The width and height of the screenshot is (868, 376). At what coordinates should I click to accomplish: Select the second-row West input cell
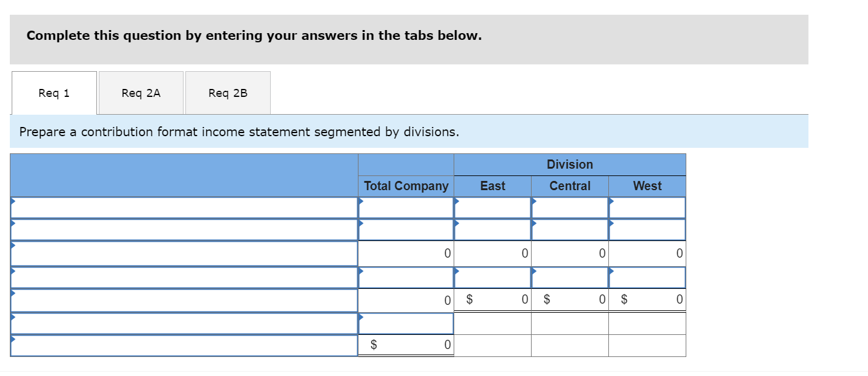[x=647, y=230]
